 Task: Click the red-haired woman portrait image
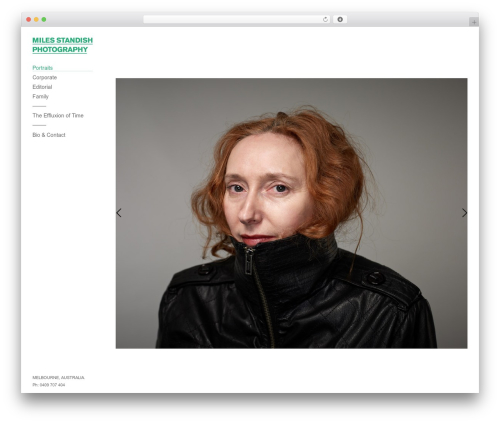[x=292, y=213]
